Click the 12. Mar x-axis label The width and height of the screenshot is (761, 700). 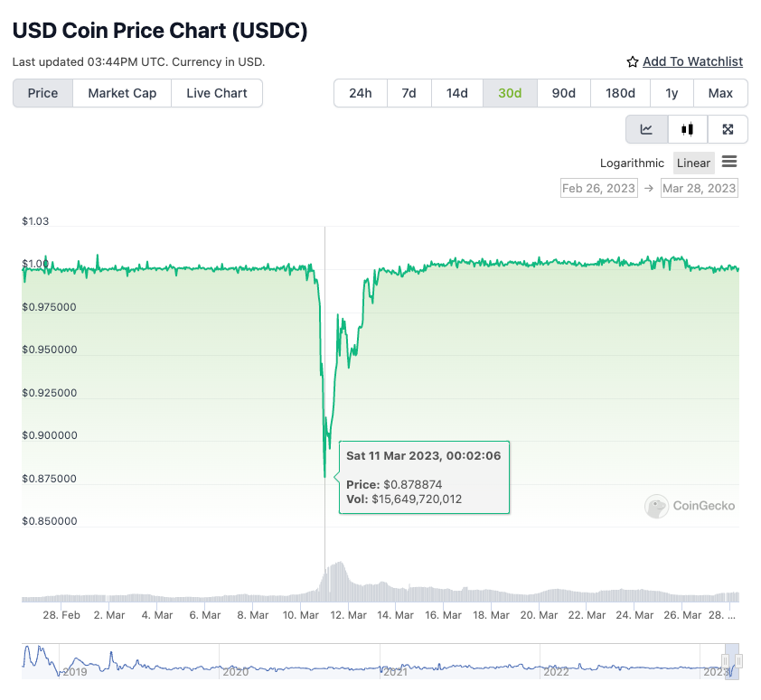tap(349, 615)
